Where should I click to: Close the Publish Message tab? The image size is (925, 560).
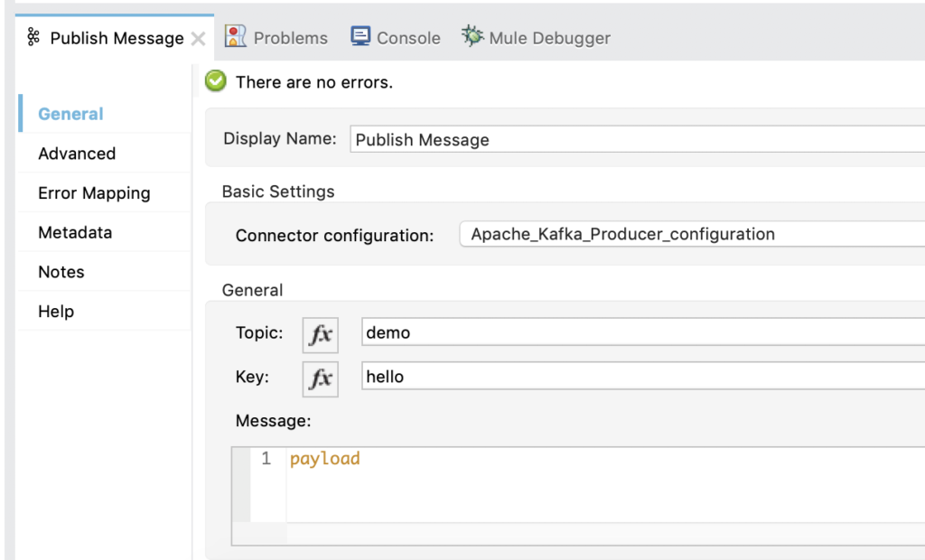coord(196,39)
